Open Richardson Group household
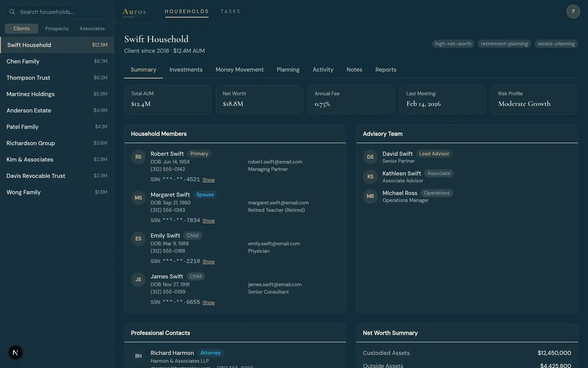Screen dimensions: 588x368 pyautogui.click(x=57, y=143)
